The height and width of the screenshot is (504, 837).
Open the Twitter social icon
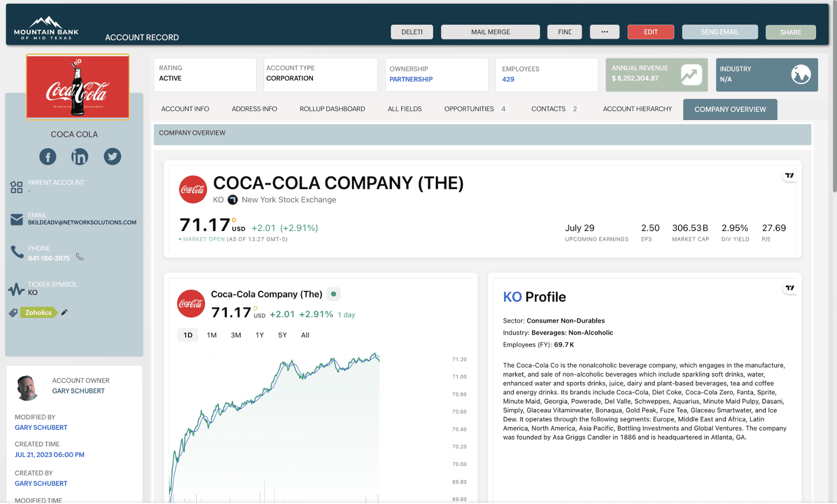(112, 157)
